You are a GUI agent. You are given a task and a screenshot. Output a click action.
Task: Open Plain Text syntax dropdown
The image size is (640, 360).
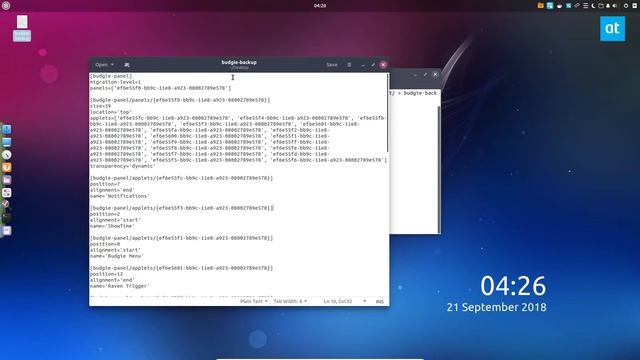pos(254,301)
